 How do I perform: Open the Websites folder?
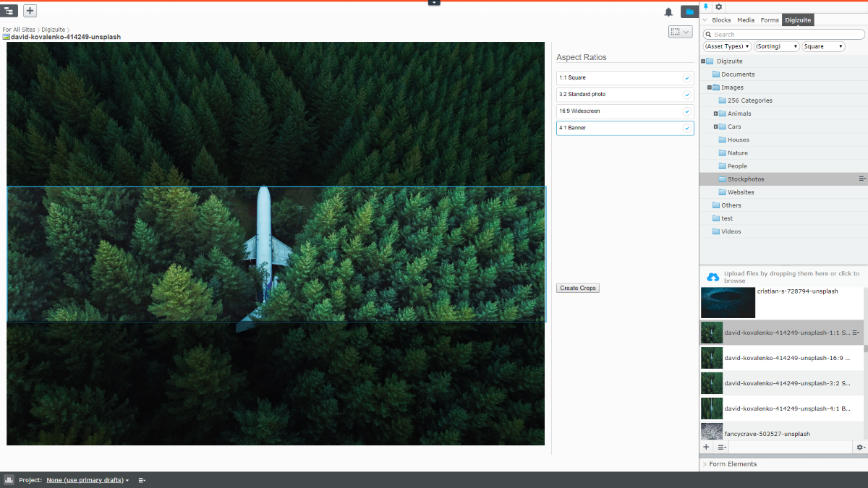click(741, 192)
